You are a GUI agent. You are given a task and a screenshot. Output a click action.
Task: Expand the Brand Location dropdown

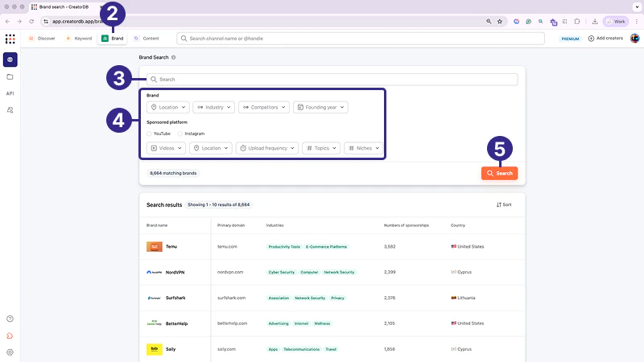coord(168,107)
